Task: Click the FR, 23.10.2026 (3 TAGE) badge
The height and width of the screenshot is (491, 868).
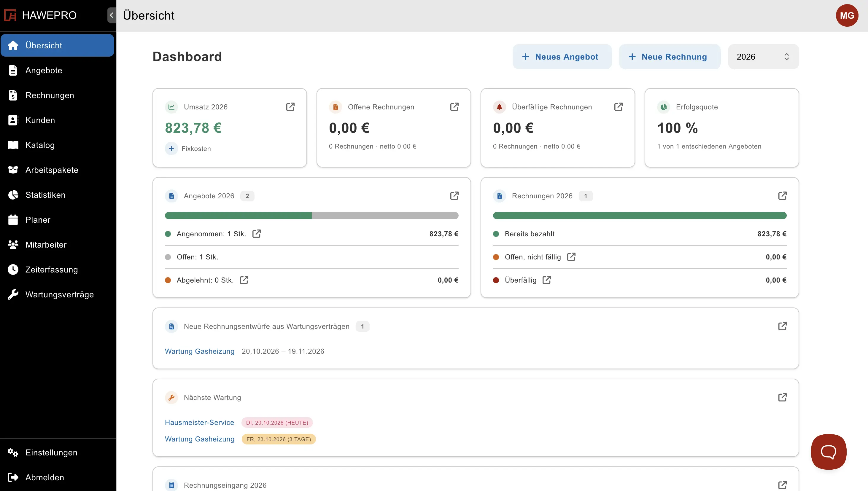Action: [x=279, y=439]
